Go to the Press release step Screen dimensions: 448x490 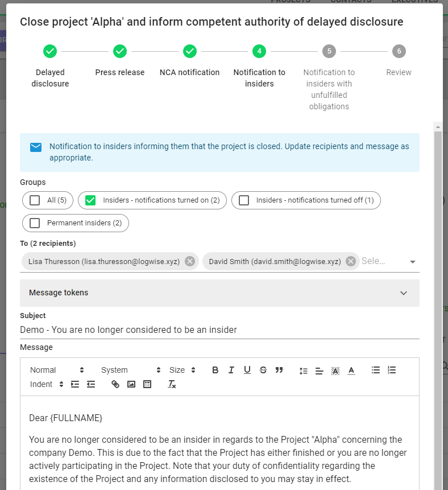(x=120, y=61)
